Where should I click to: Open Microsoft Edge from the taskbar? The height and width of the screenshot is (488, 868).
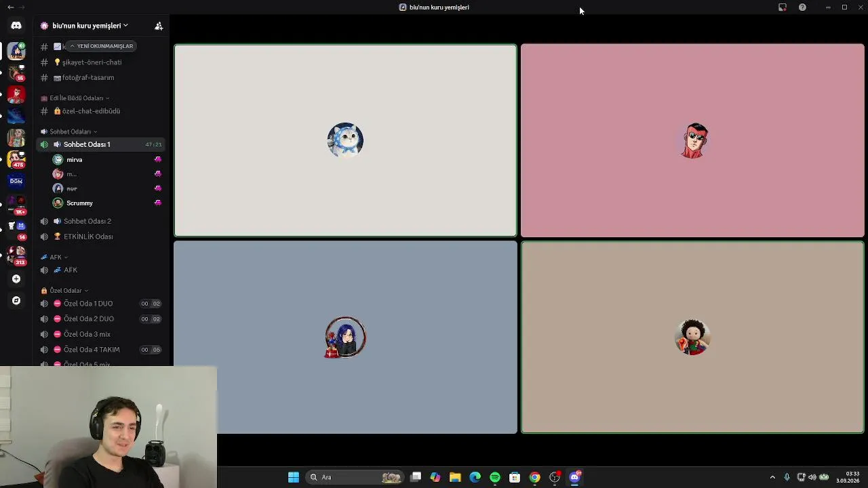tap(475, 477)
